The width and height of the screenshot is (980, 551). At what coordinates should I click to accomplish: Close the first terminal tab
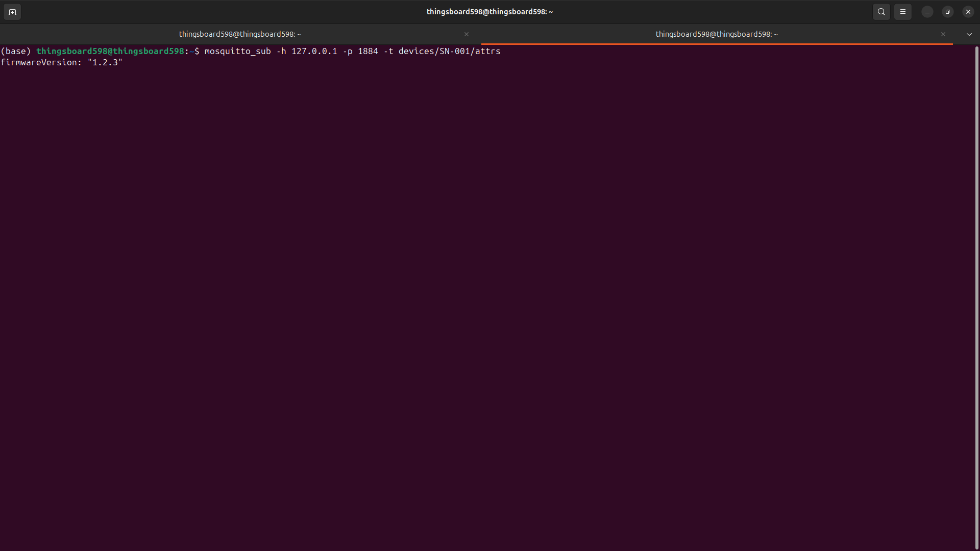click(466, 34)
